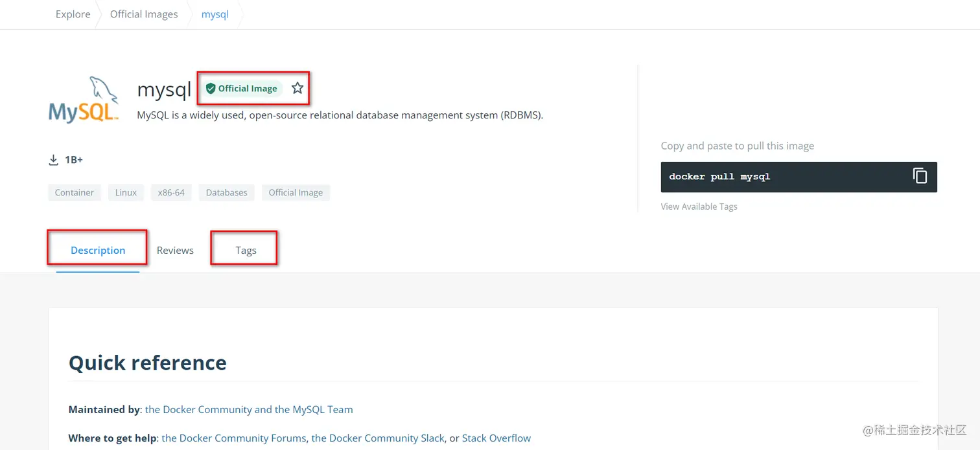Select the Official Image chip below downloads
The height and width of the screenshot is (450, 980).
click(296, 192)
